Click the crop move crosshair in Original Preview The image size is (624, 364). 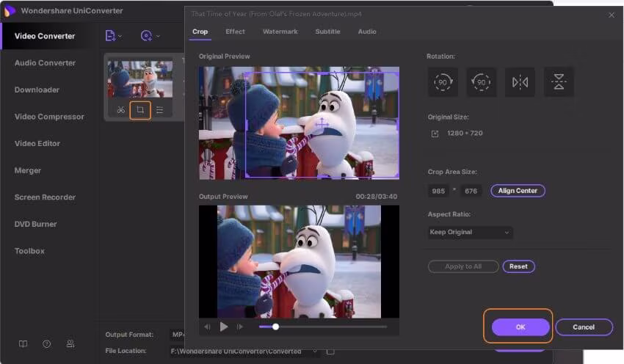click(x=322, y=125)
